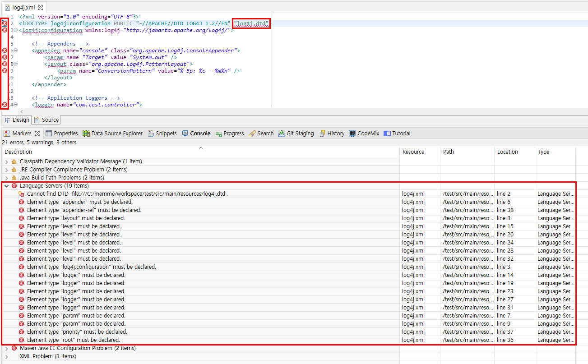Select the "logger" error row at line 14

tap(289, 275)
